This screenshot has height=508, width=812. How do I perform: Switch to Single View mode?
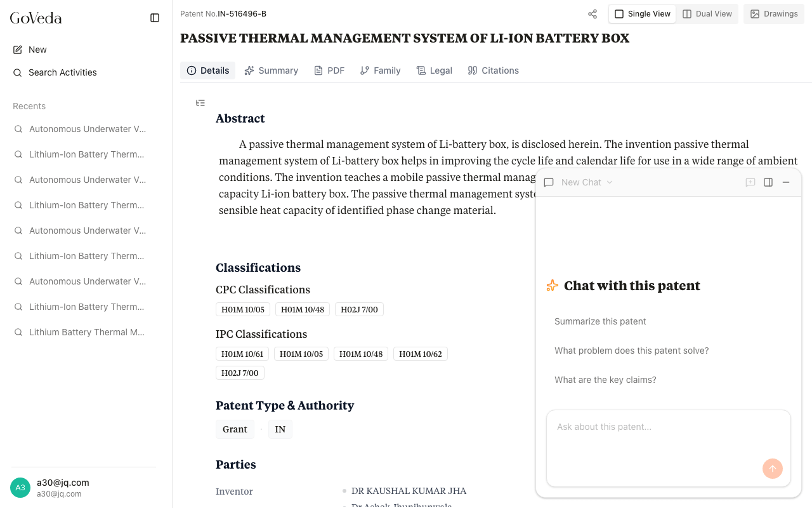click(x=643, y=14)
